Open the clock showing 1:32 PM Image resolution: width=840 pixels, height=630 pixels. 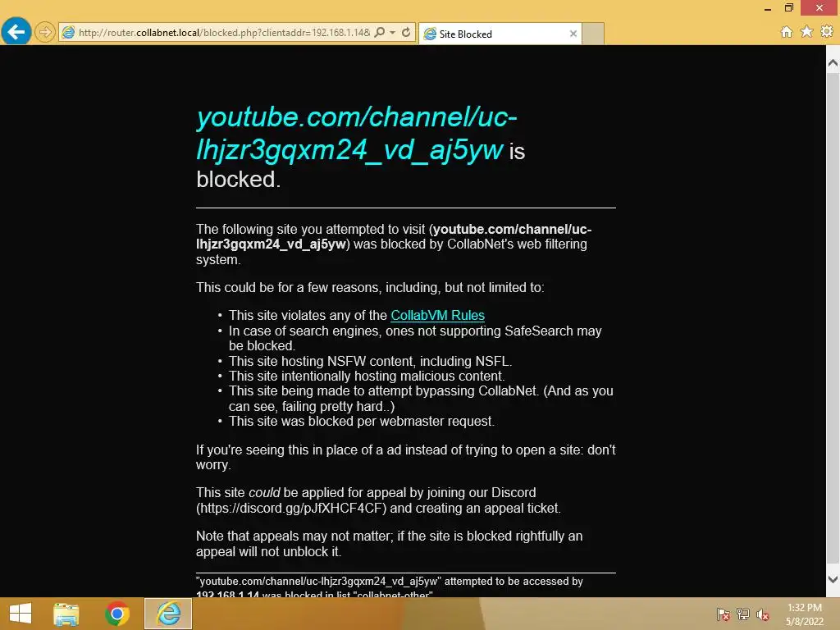click(x=804, y=614)
